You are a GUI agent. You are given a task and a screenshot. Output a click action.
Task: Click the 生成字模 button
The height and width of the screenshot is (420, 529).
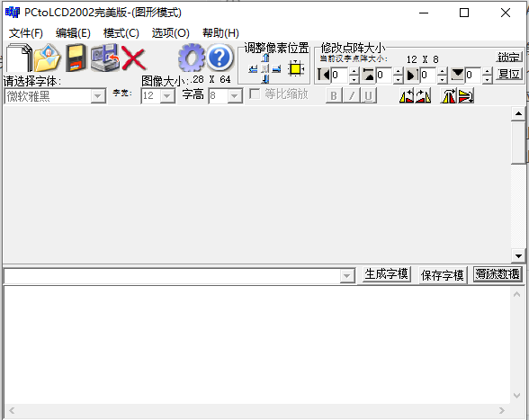click(x=386, y=274)
